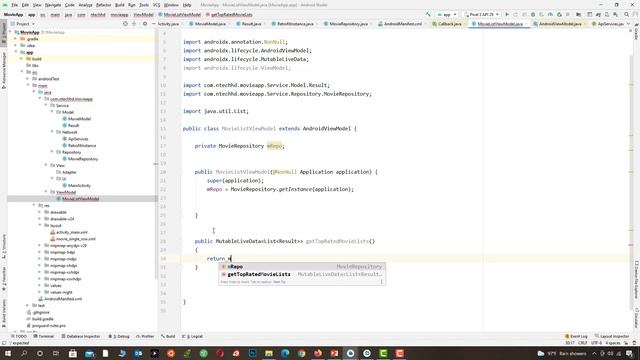Screen dimensions: 640x360
Task: Open the VCS menu
Action: pyautogui.click(x=156, y=5)
